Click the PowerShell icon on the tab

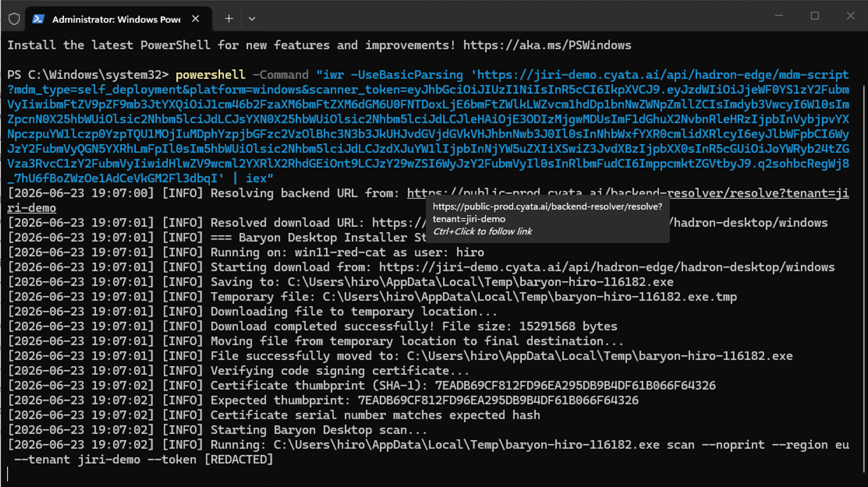38,19
